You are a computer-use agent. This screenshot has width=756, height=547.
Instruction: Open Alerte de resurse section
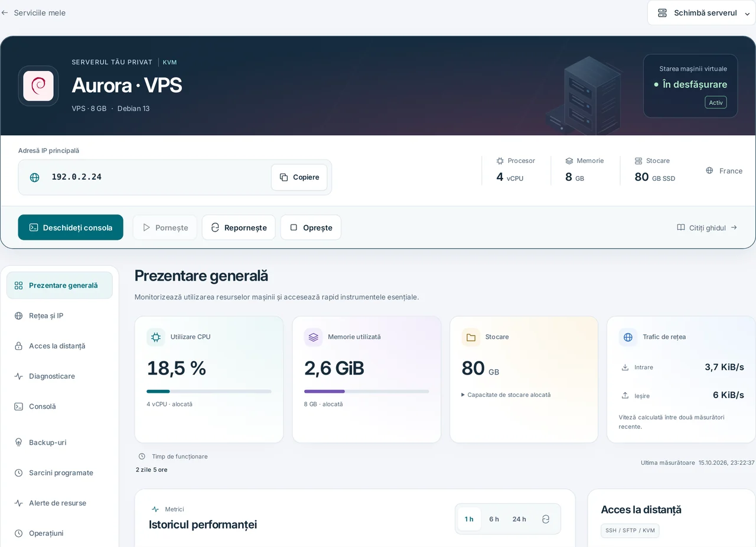pos(60,503)
